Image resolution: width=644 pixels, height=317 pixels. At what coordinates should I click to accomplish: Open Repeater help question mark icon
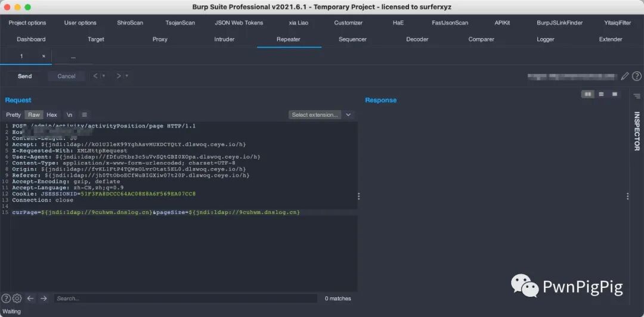click(636, 76)
